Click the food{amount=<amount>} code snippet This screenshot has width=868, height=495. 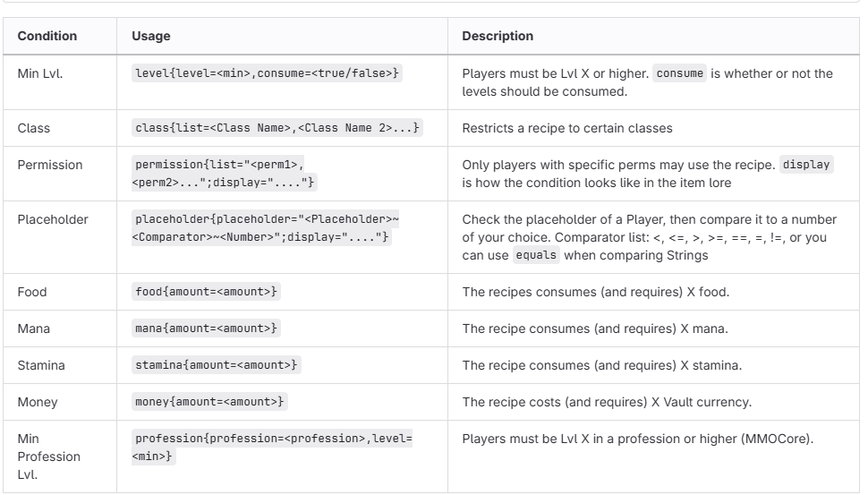[x=208, y=292]
